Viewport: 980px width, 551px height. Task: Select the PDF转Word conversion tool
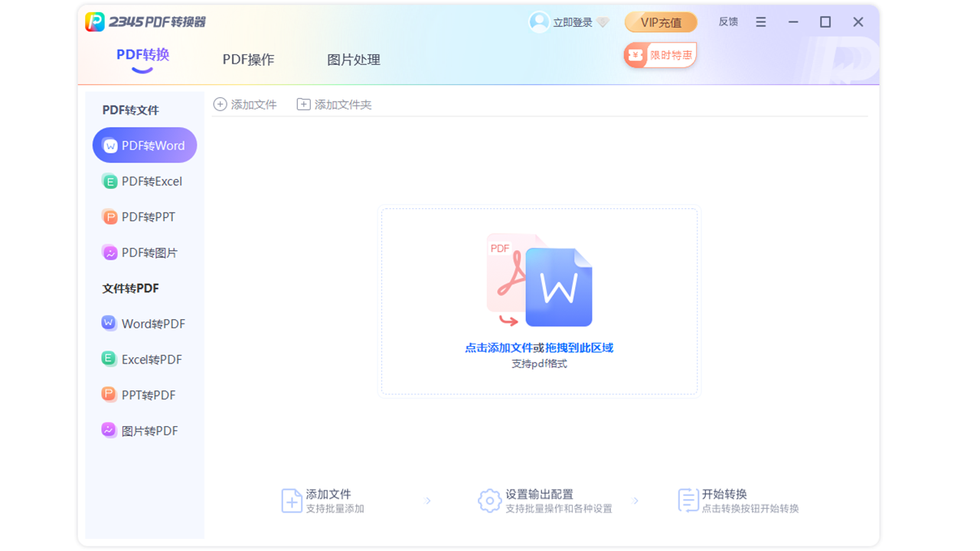145,145
